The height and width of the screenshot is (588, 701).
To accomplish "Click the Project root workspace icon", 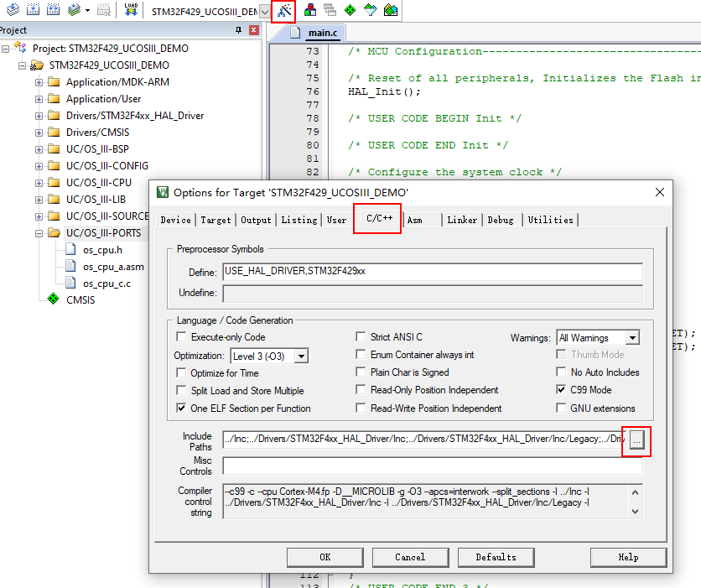I will (x=20, y=47).
